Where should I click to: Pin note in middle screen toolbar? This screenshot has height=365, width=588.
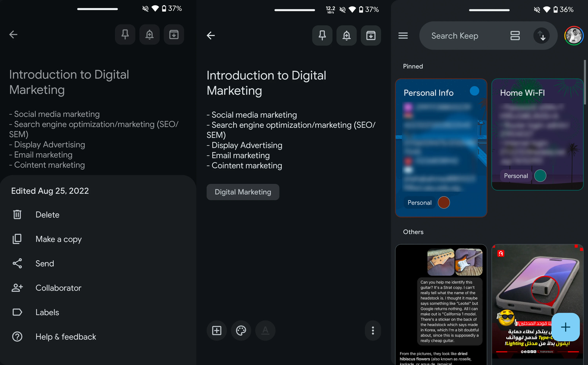pyautogui.click(x=322, y=35)
